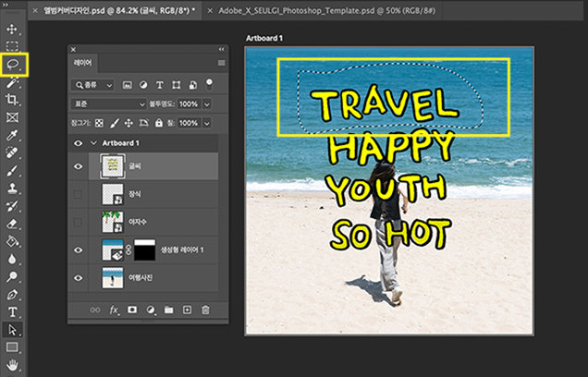Select the Blur tool
This screenshot has height=377, width=588.
pyautogui.click(x=12, y=259)
